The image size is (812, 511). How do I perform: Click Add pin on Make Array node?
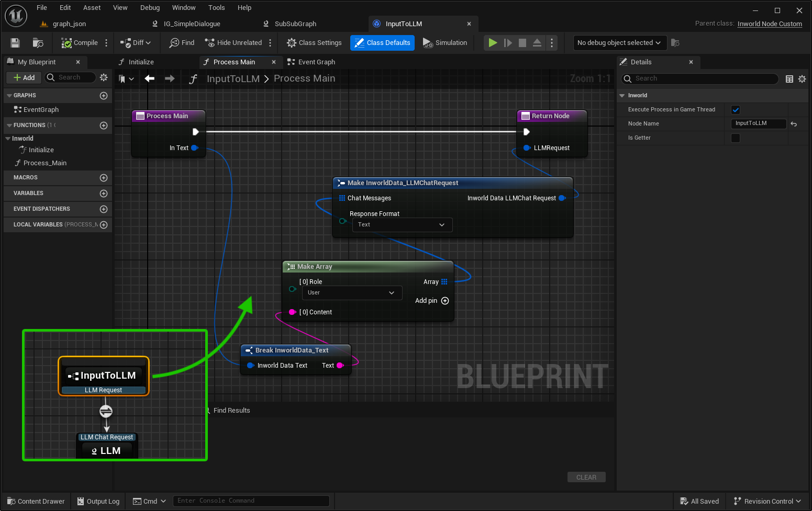pyautogui.click(x=444, y=301)
